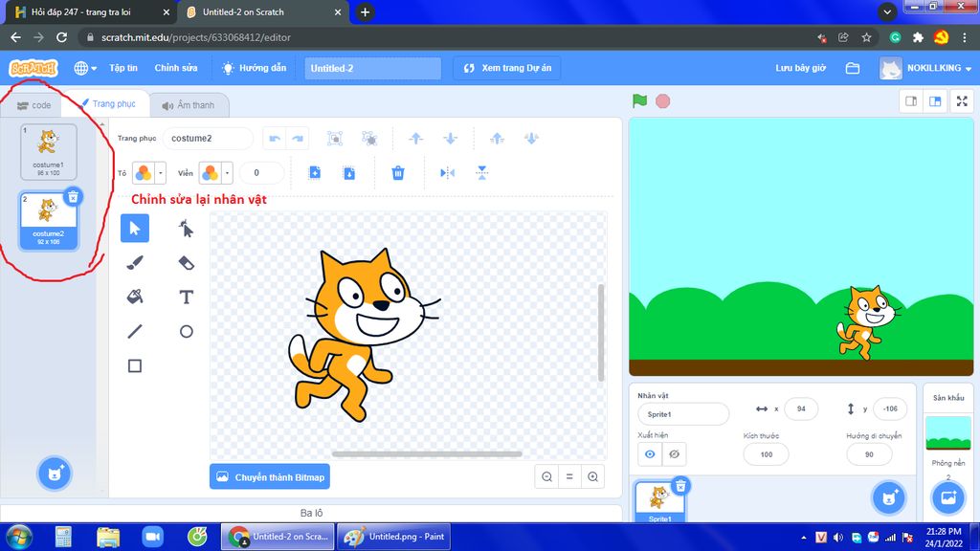Switch to the Trang phục tab
This screenshot has width=980, height=551.
[x=107, y=103]
